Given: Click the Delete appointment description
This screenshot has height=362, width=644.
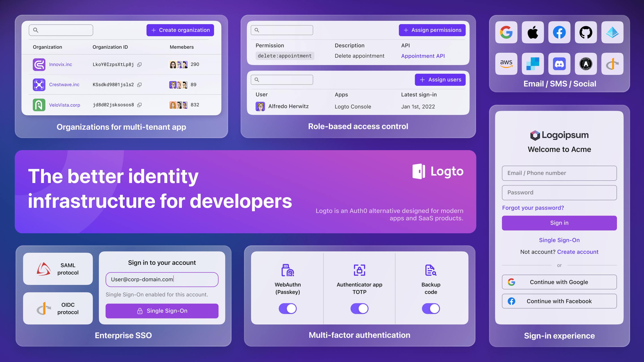Looking at the screenshot, I should click(x=360, y=56).
